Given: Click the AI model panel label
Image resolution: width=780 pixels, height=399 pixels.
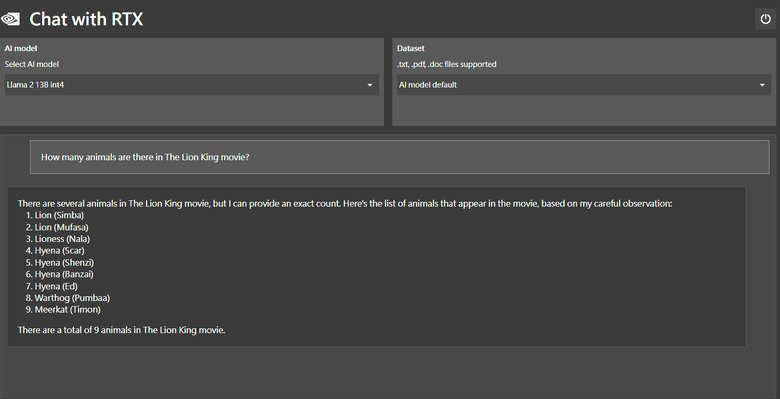Looking at the screenshot, I should point(21,48).
